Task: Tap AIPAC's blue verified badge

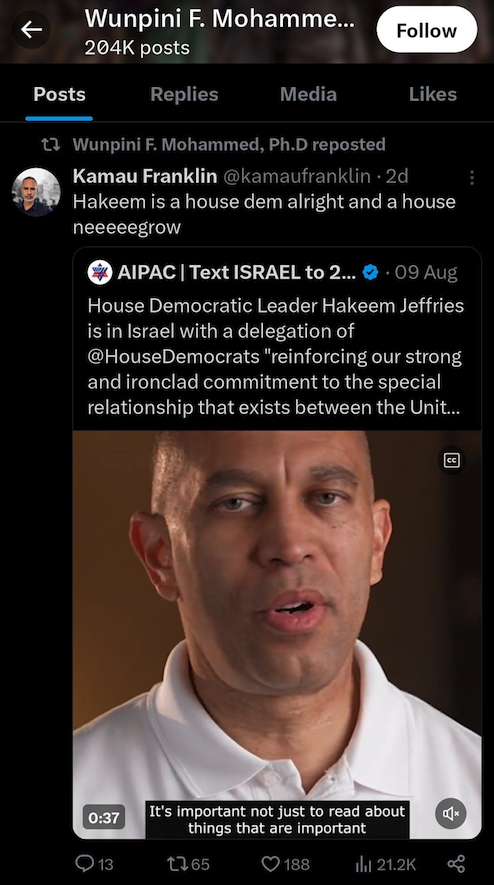Action: click(370, 273)
